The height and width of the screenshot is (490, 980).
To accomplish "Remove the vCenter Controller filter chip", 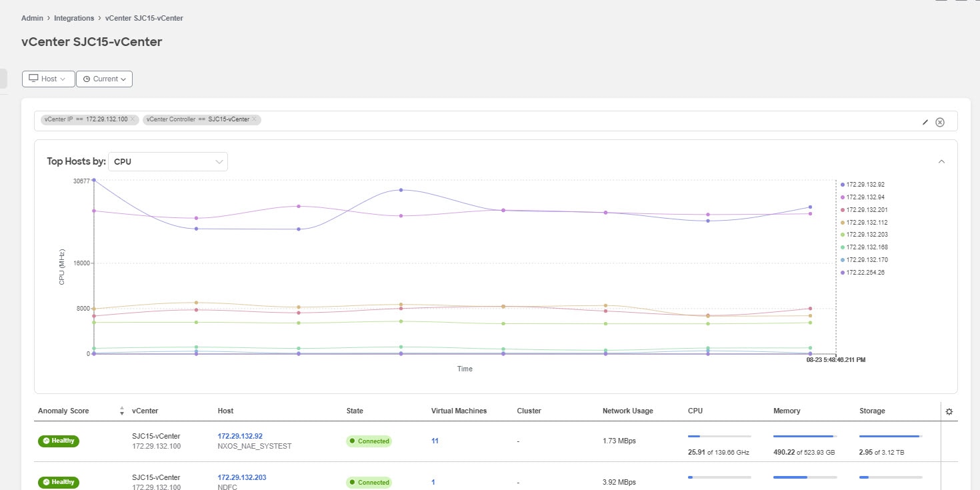I will coord(254,119).
